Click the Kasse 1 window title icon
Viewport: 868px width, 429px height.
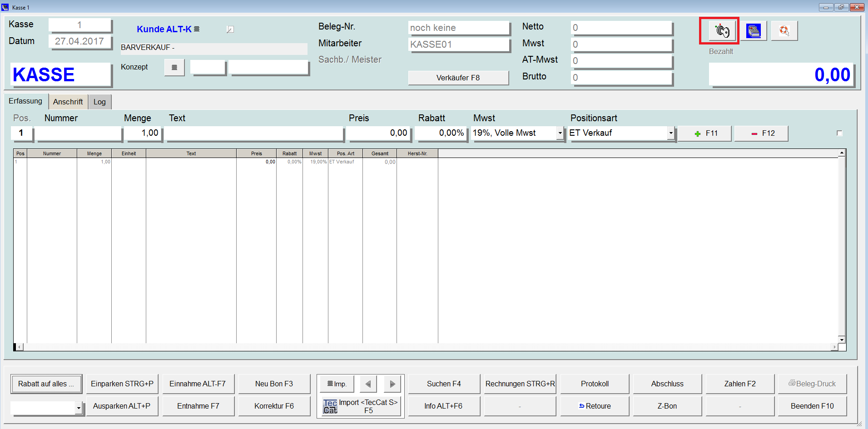pos(5,7)
